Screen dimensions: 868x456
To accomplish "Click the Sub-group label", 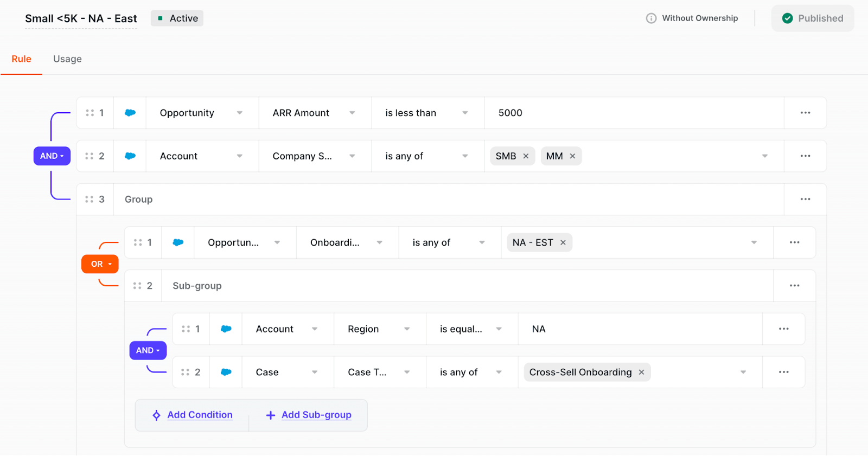I will click(197, 286).
